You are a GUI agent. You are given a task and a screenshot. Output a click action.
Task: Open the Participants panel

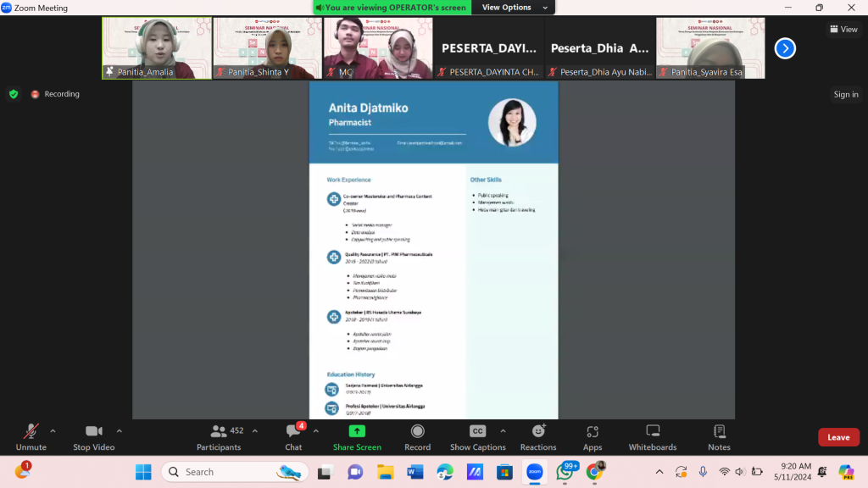pyautogui.click(x=219, y=437)
